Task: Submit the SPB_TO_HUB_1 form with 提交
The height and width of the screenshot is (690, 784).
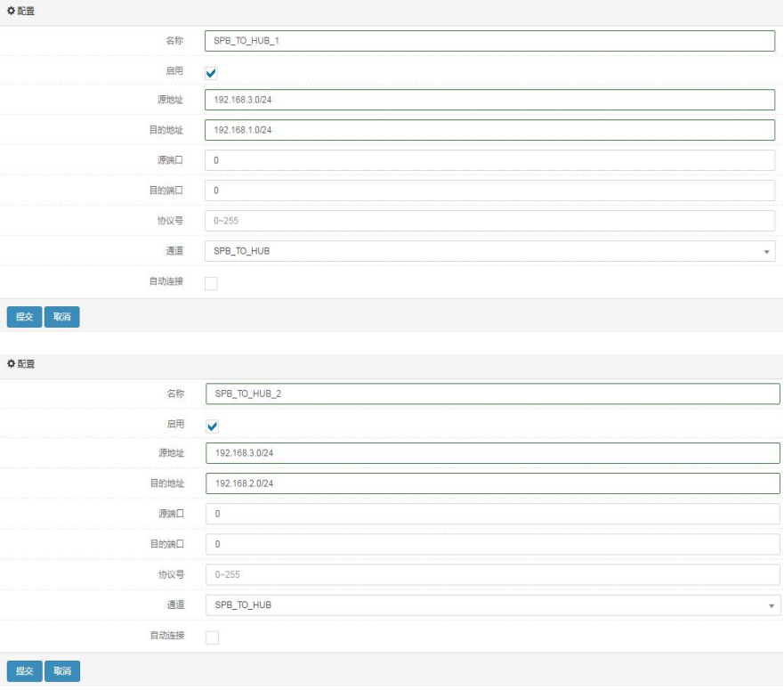Action: pos(25,317)
